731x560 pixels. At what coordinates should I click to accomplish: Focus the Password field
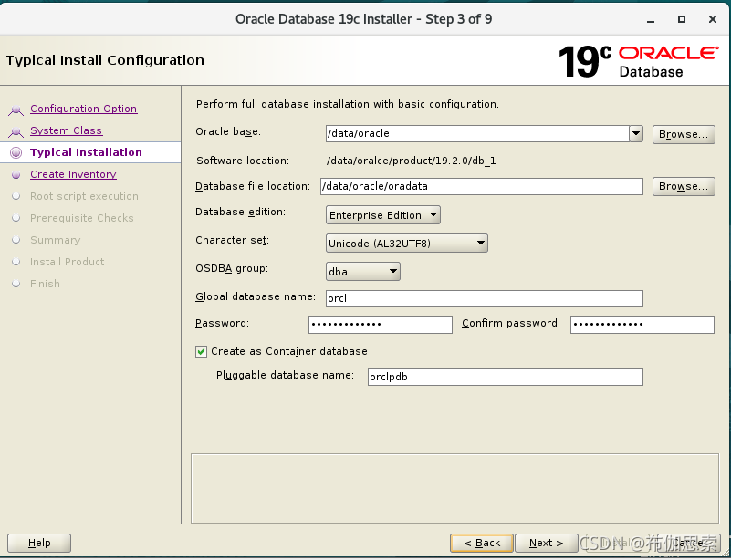(x=380, y=325)
